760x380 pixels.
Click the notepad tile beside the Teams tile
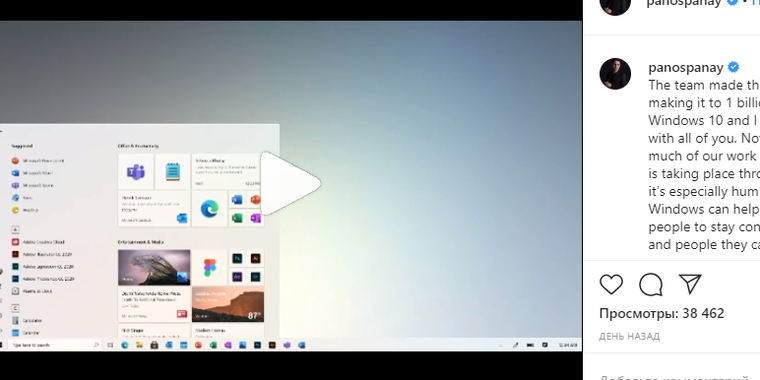[173, 172]
